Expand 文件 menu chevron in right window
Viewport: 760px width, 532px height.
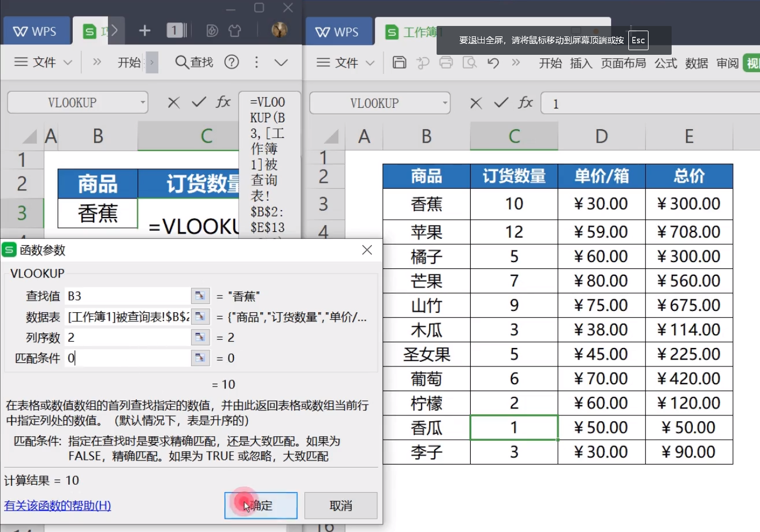point(370,63)
